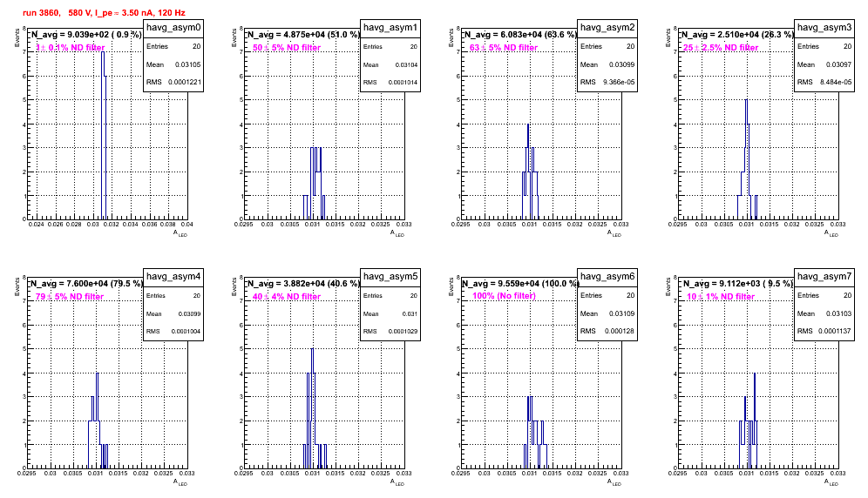This screenshot has width=868, height=498.
Task: Select the havg_asym0 stats box title
Action: tap(173, 27)
